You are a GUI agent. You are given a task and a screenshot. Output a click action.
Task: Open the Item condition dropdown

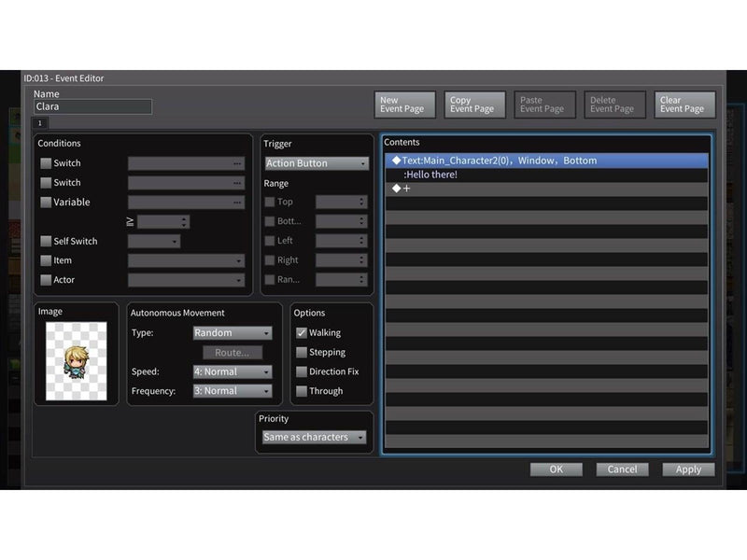186,260
